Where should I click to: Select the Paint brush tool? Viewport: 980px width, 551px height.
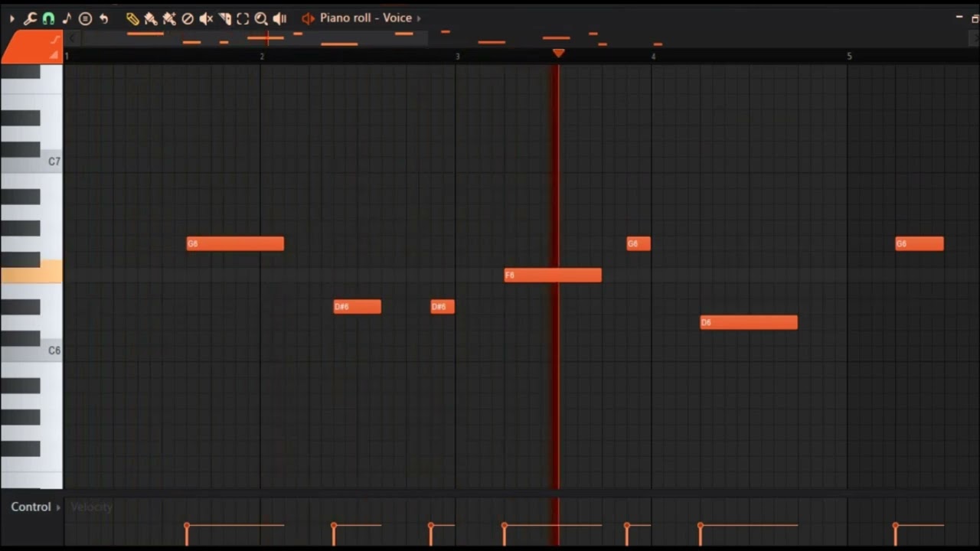pyautogui.click(x=151, y=18)
